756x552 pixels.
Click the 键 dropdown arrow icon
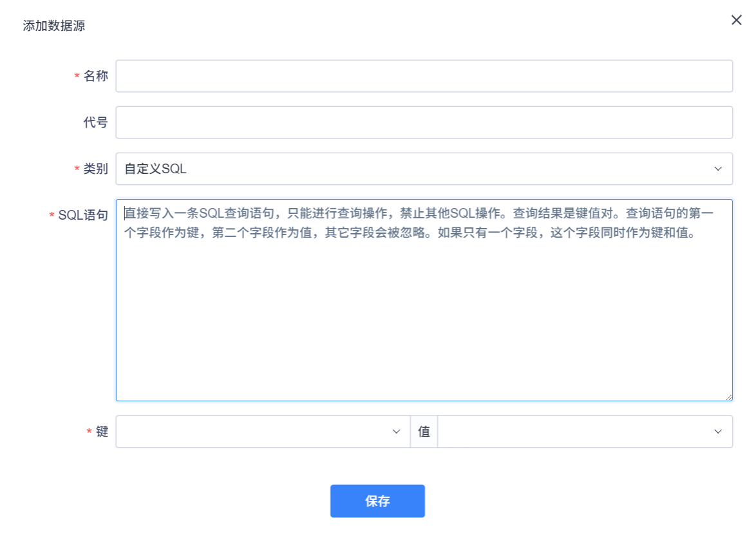point(395,432)
